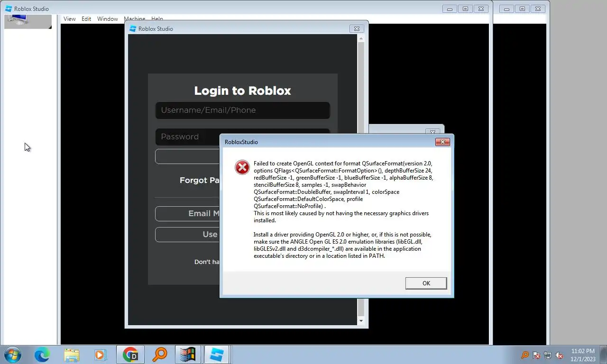Screen dimensions: 607x364
Task: Open Action Center flag in tray
Action: click(x=536, y=355)
